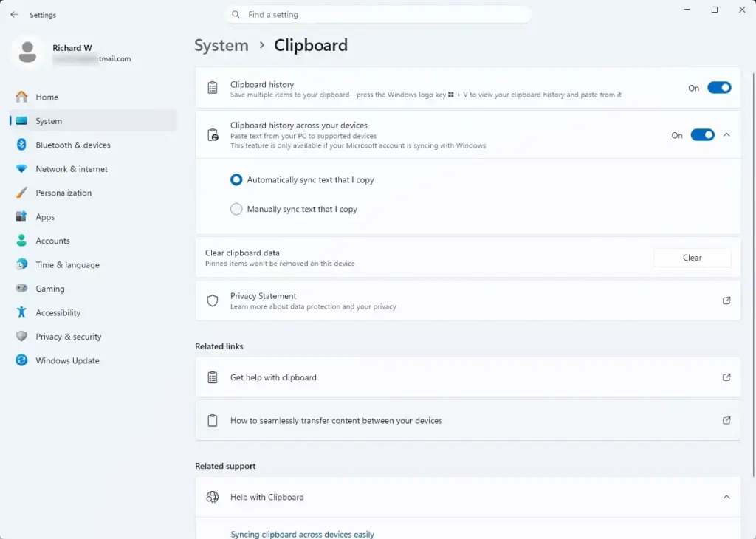Go to Accounts settings
756x539 pixels.
94,241
